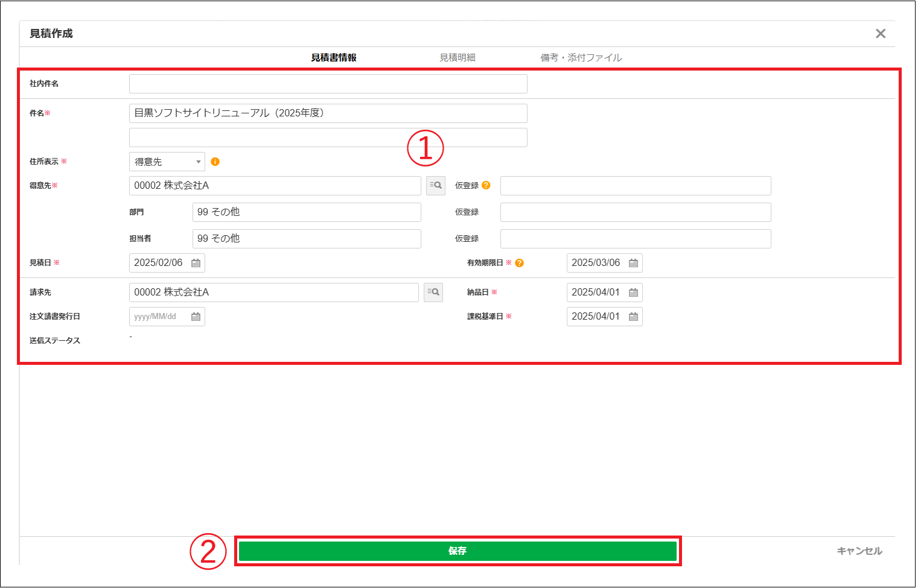Open the calendar picker for 納品日
918x588 pixels.
click(633, 292)
